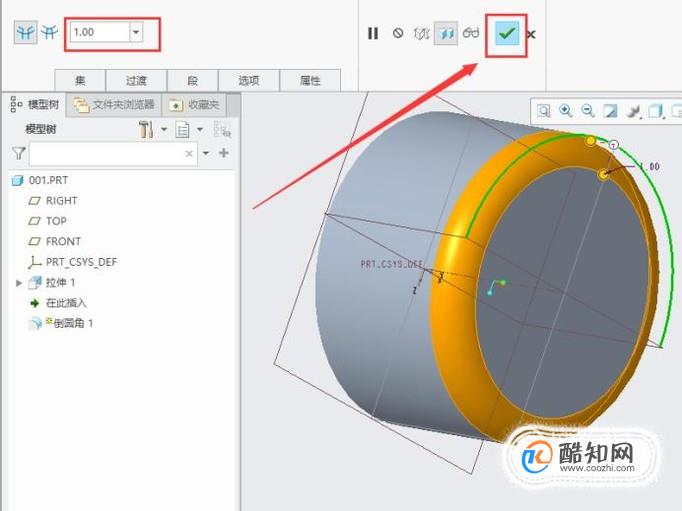Clear the tree search with X
Viewport: 682px width, 511px height.
pyautogui.click(x=189, y=154)
